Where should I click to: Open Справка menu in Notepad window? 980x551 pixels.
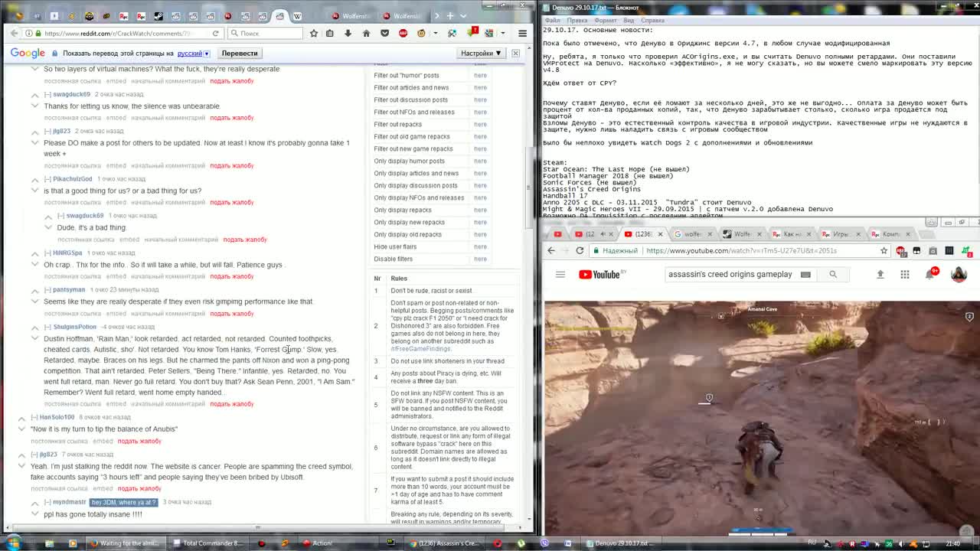tap(652, 20)
